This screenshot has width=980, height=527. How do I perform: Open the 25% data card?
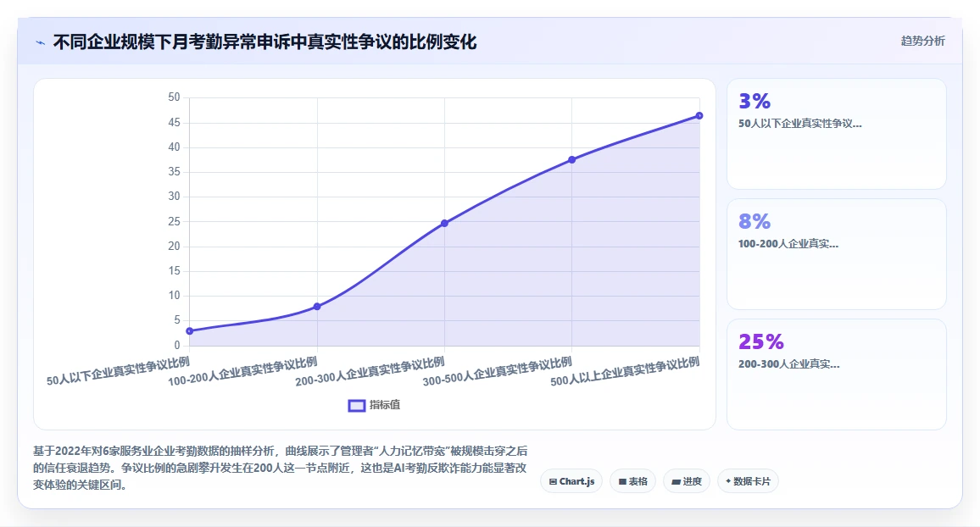[836, 374]
